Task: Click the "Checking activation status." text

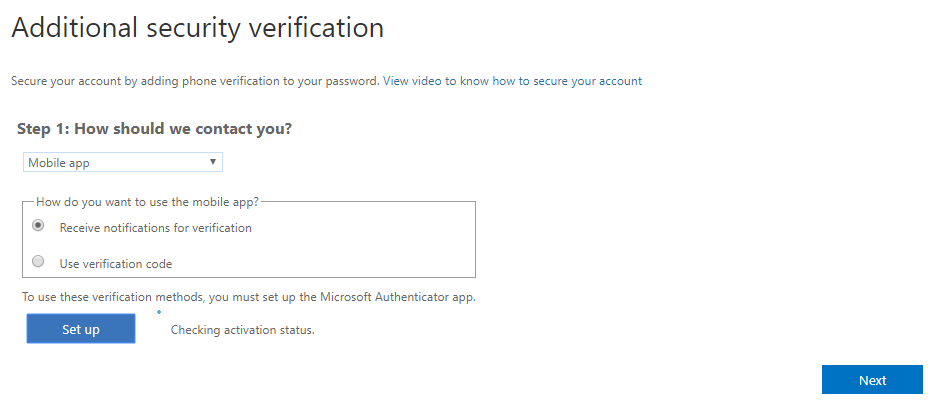Action: point(242,329)
